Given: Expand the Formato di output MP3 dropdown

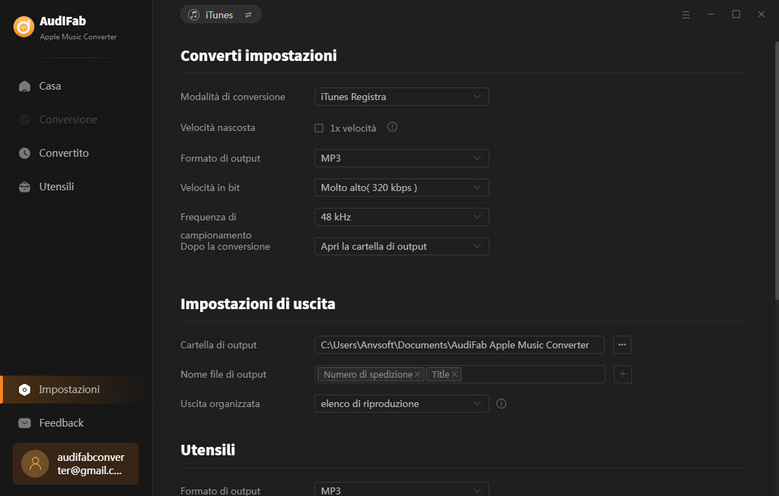Looking at the screenshot, I should coord(401,158).
